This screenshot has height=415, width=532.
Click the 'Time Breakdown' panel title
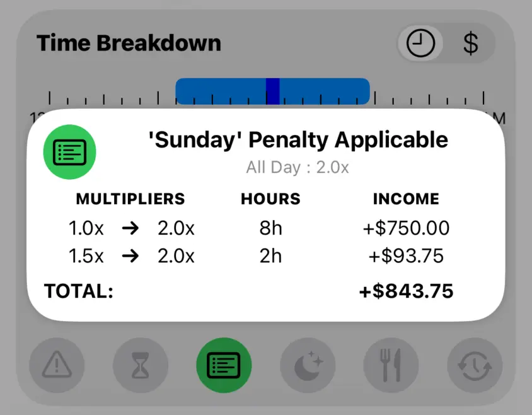pyautogui.click(x=129, y=43)
